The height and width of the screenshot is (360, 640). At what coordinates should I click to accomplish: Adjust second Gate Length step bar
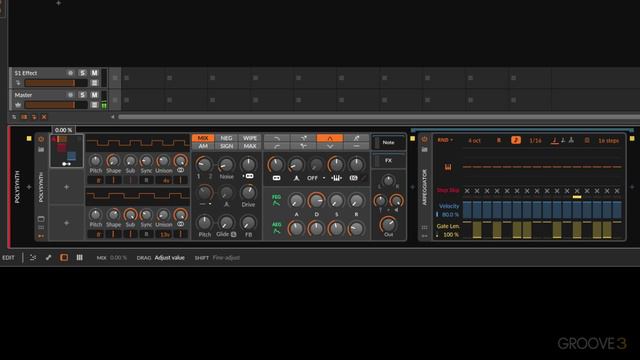(477, 229)
